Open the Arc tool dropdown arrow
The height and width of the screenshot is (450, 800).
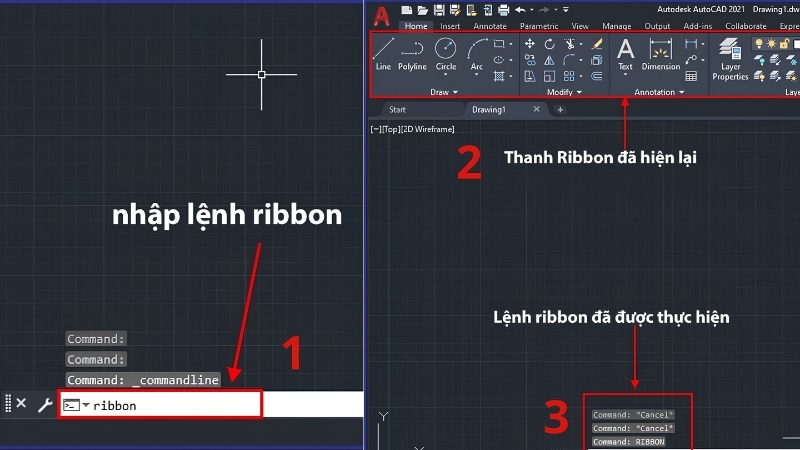[477, 74]
